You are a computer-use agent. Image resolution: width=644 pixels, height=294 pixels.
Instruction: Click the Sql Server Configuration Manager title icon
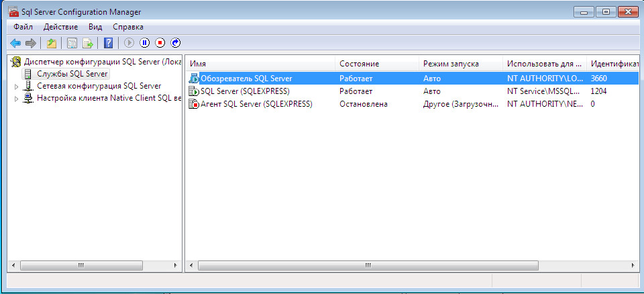(13, 11)
